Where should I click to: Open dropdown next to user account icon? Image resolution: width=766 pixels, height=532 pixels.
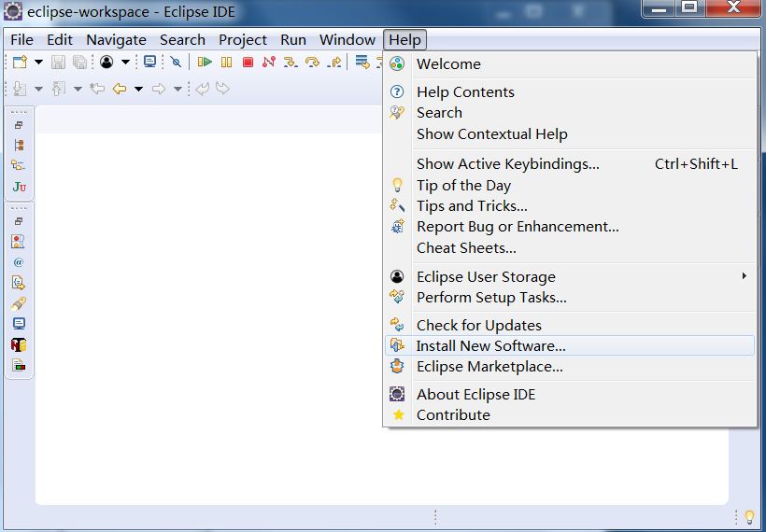(125, 62)
